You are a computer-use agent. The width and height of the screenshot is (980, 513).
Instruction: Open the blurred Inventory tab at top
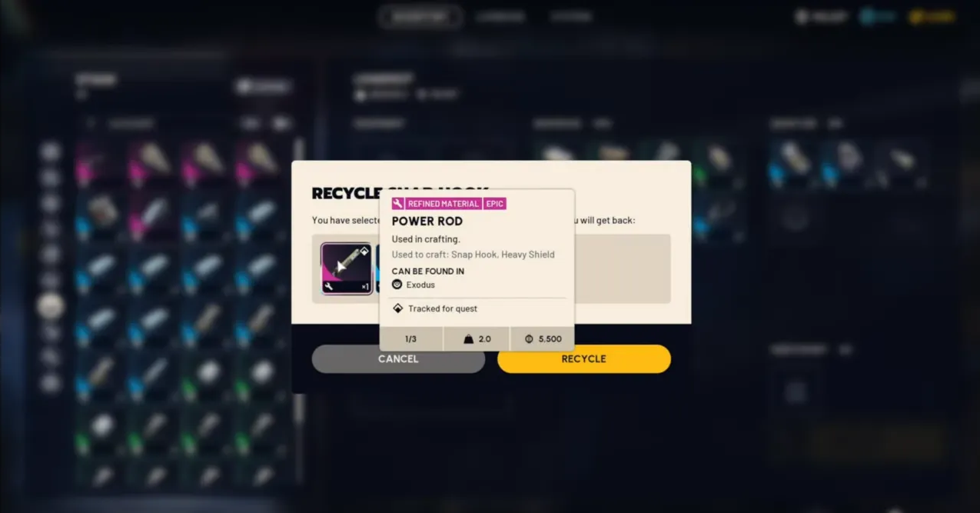[420, 17]
